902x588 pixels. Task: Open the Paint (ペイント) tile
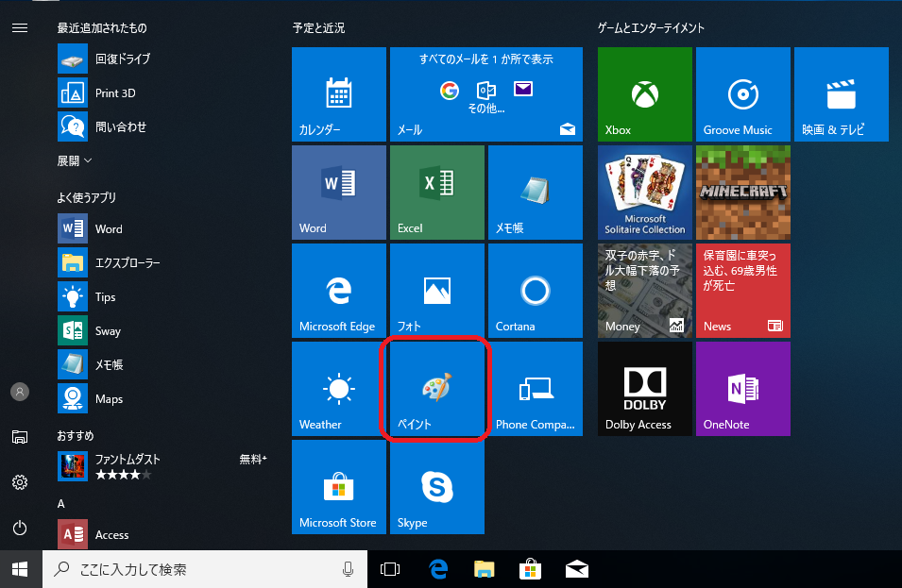point(436,389)
